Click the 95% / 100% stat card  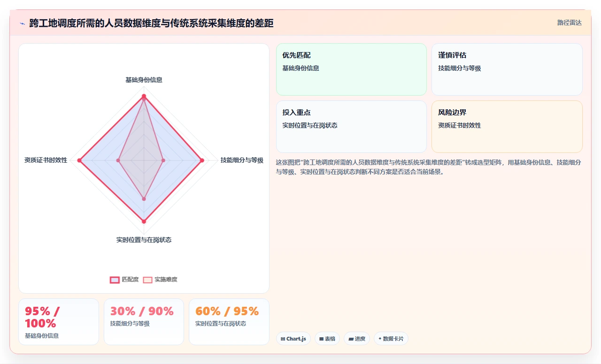[59, 322]
